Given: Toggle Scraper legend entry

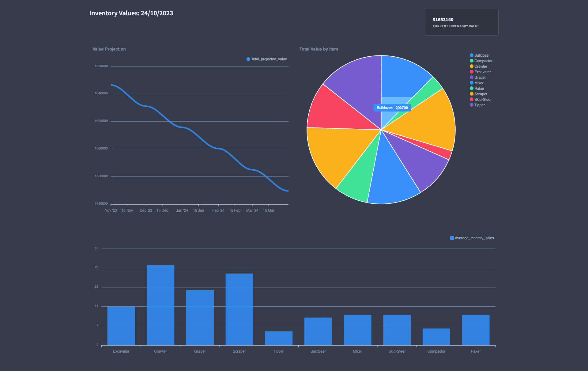Looking at the screenshot, I should tap(478, 94).
